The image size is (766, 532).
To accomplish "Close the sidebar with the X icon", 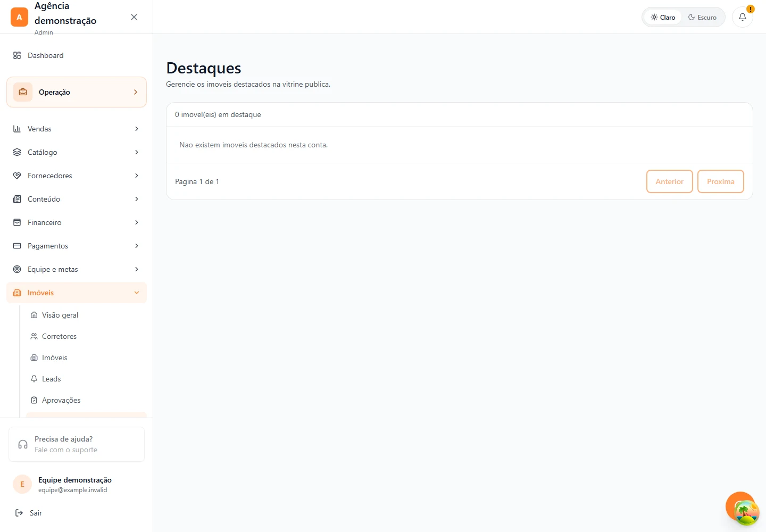I will point(134,17).
